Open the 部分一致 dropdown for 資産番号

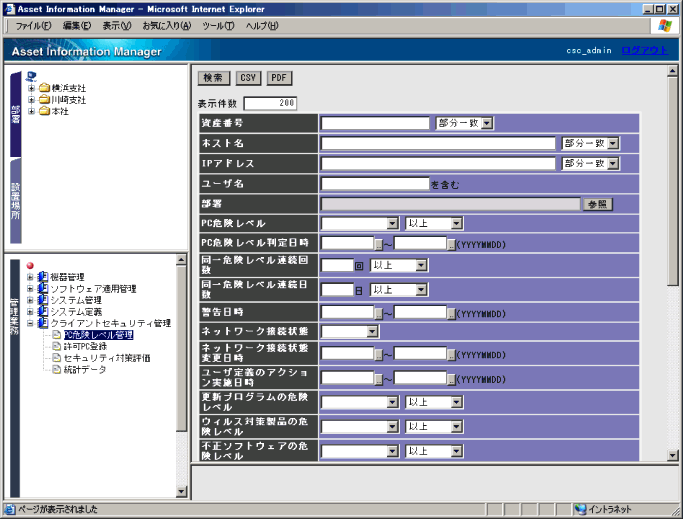pos(487,123)
